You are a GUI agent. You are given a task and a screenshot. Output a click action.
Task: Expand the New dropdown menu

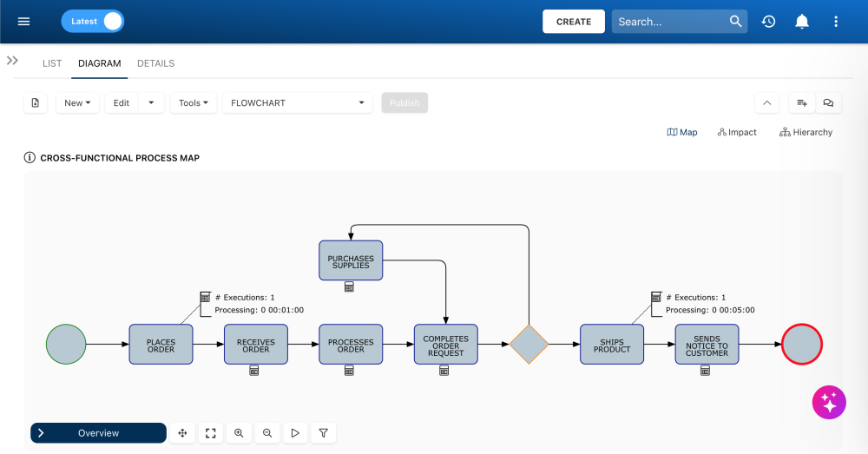(77, 103)
